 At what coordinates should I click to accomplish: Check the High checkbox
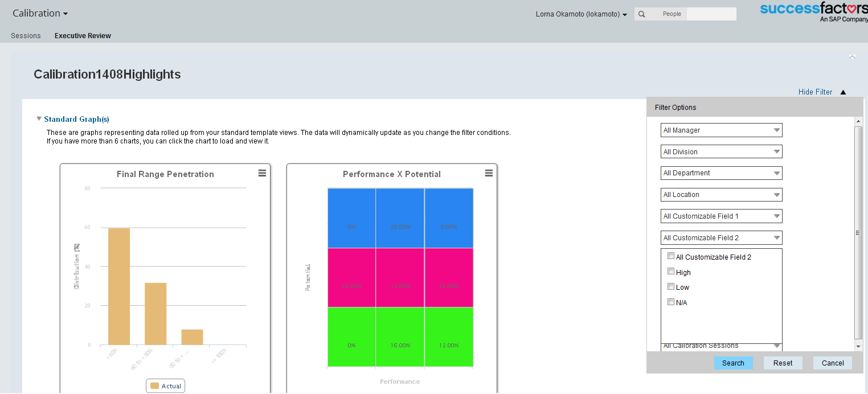click(671, 272)
